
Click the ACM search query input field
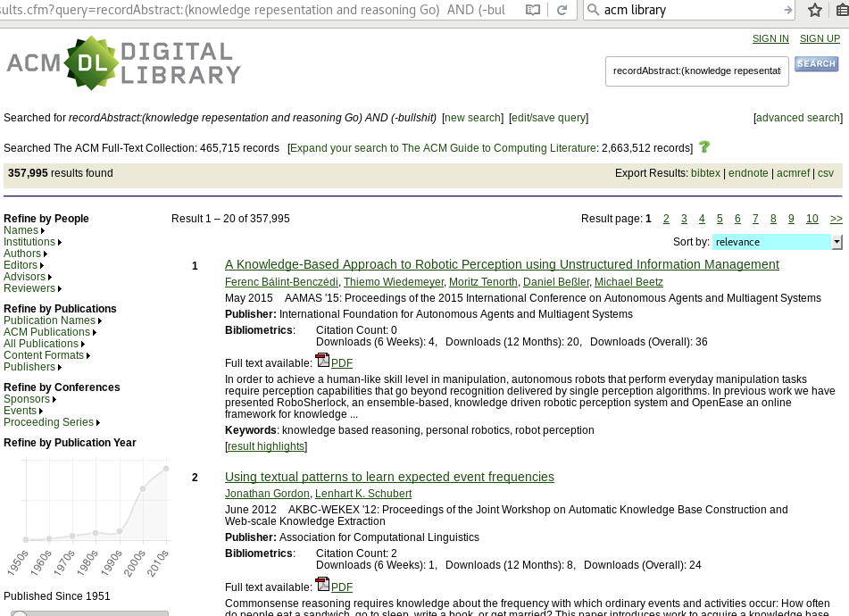coord(696,71)
